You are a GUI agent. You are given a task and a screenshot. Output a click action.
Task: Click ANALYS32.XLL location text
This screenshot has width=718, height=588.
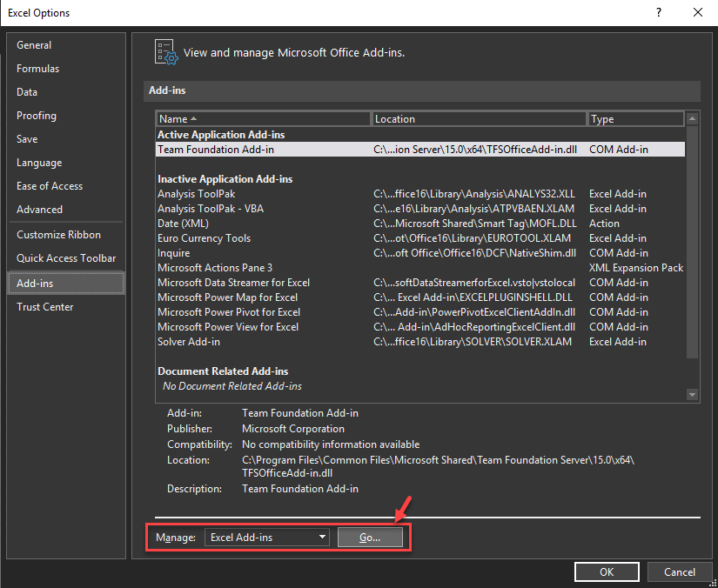coord(474,194)
